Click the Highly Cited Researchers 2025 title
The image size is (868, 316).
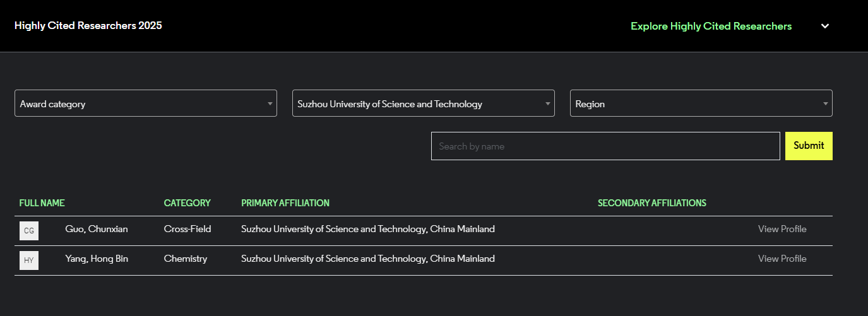[88, 25]
